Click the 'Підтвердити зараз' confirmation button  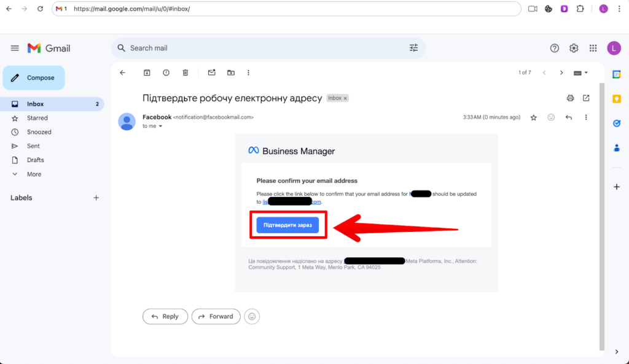click(288, 225)
